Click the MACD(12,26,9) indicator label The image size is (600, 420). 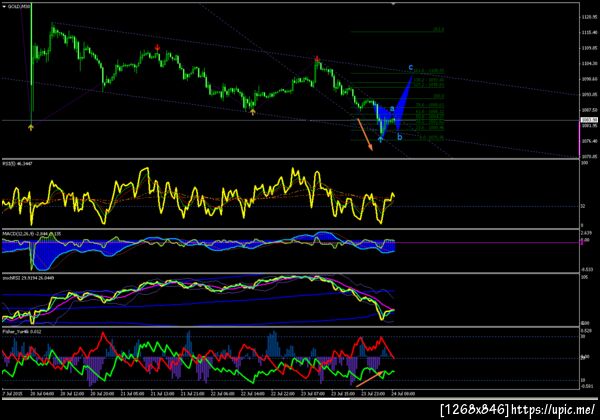point(32,233)
